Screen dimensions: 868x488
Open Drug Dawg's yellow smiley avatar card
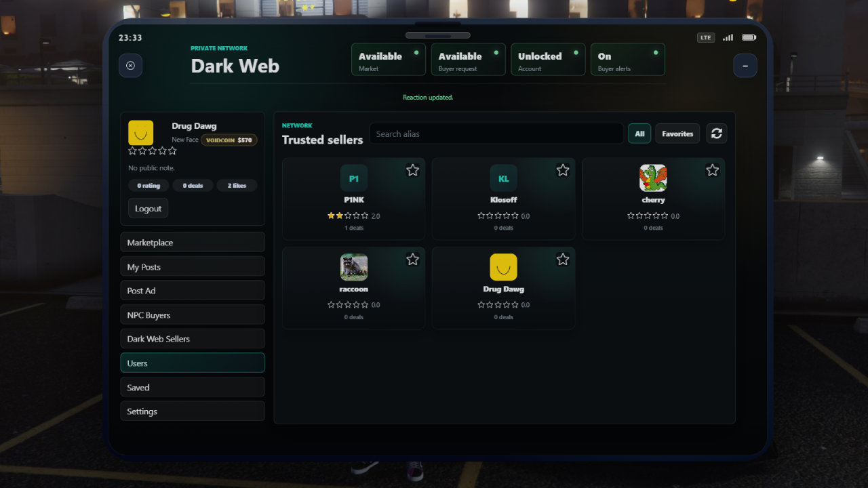pos(504,267)
